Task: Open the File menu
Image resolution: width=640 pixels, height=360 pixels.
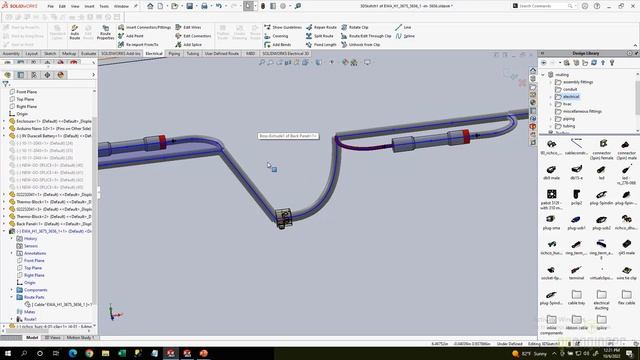Action: (50, 7)
